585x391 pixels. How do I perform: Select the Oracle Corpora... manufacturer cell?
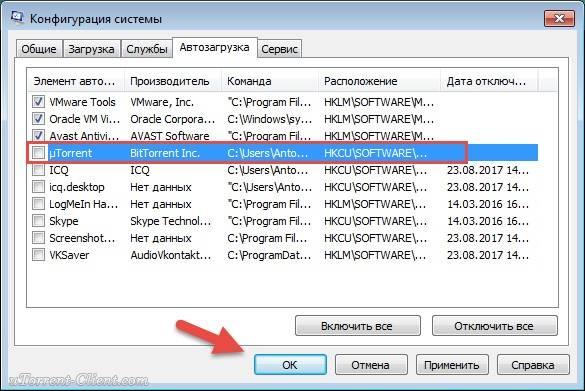(x=173, y=119)
